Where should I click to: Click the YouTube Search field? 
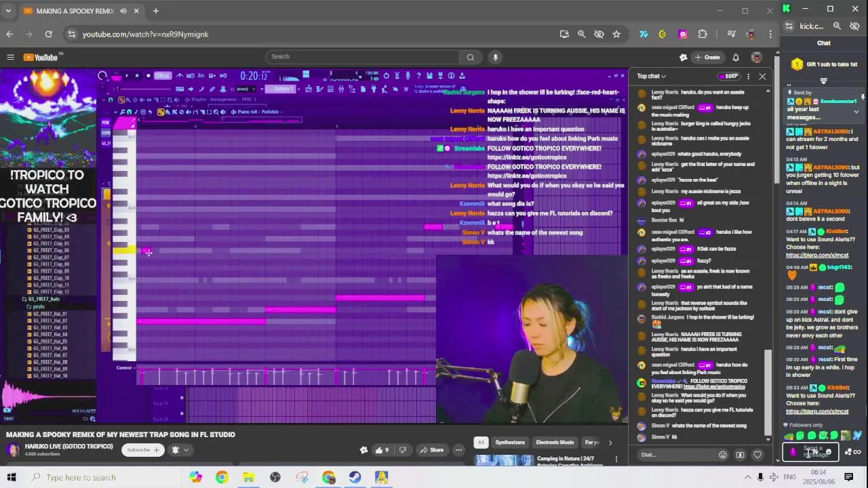click(363, 57)
